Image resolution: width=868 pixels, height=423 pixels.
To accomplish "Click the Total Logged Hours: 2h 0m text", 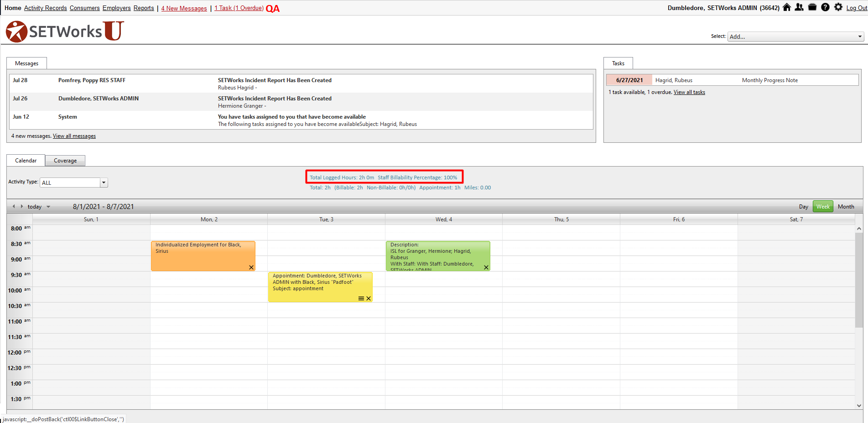I will point(342,178).
